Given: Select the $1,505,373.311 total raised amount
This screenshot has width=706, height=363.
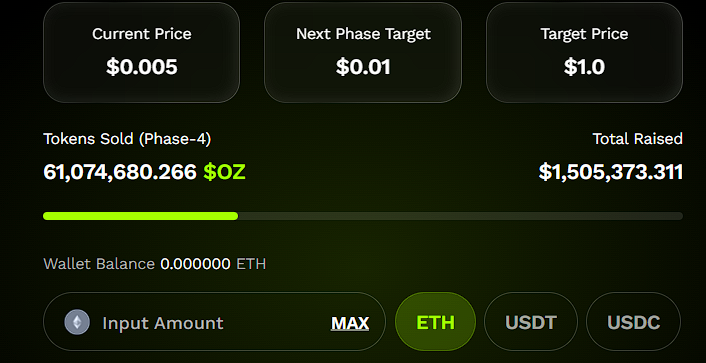Looking at the screenshot, I should click(x=611, y=172).
